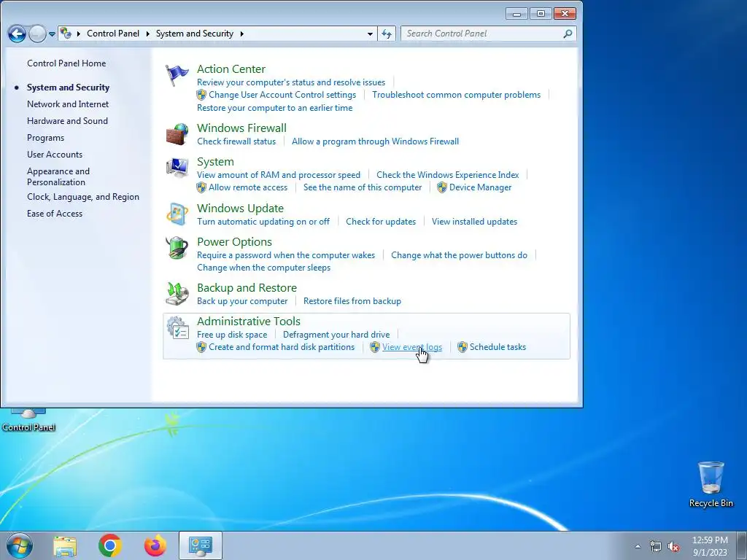The height and width of the screenshot is (560, 747).
Task: Open the address bar history dropdown
Action: pos(370,34)
